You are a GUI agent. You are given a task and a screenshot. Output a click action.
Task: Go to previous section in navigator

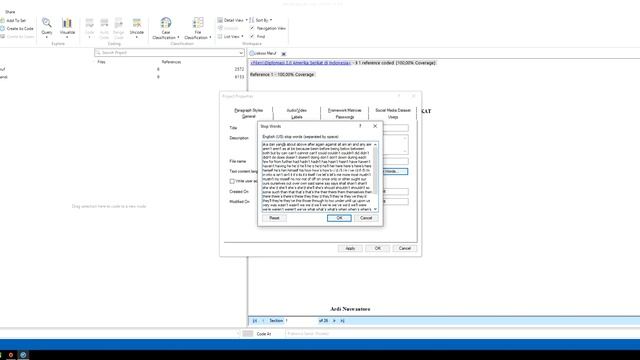pyautogui.click(x=263, y=321)
